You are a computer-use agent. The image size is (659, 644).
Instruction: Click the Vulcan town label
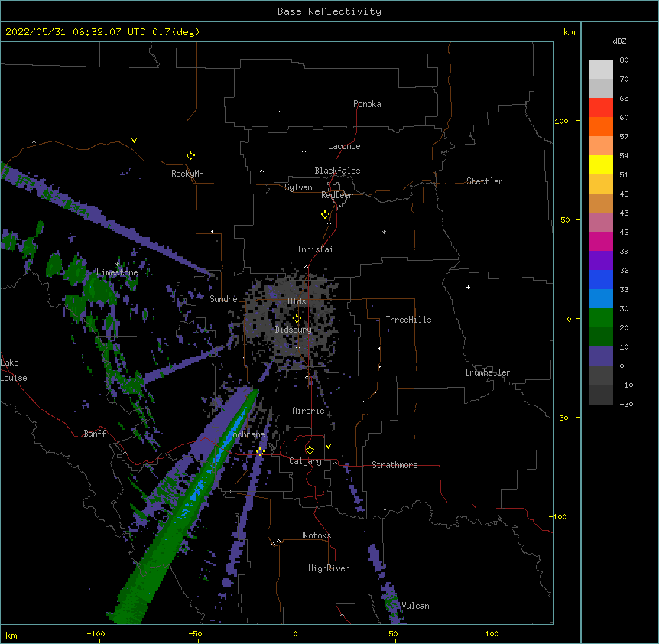[415, 606]
